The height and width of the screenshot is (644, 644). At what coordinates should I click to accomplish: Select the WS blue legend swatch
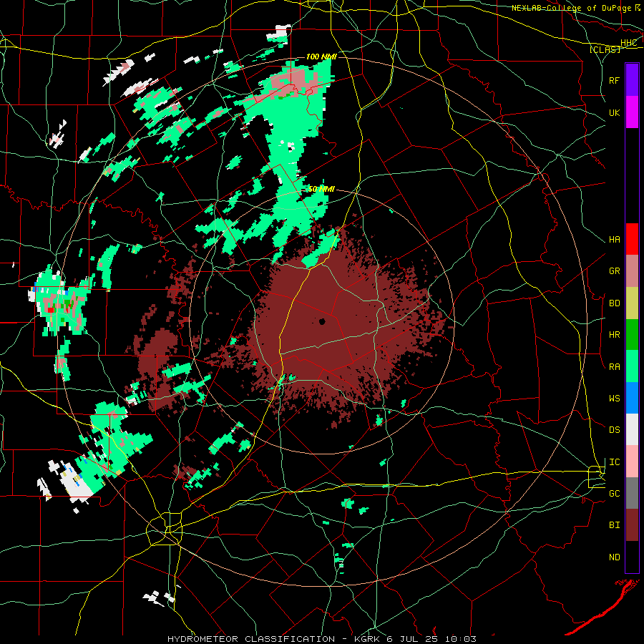(632, 398)
